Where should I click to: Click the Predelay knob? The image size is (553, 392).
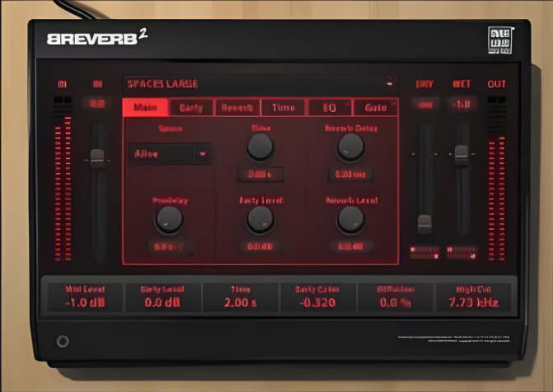click(x=169, y=220)
